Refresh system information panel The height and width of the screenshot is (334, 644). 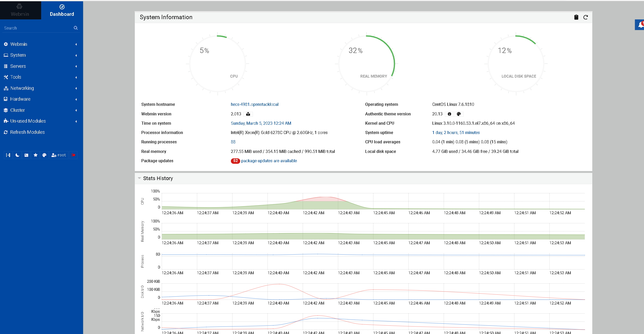pyautogui.click(x=586, y=17)
